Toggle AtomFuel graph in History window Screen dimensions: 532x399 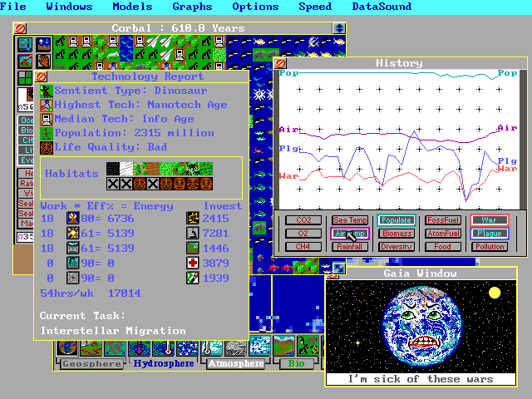click(443, 234)
